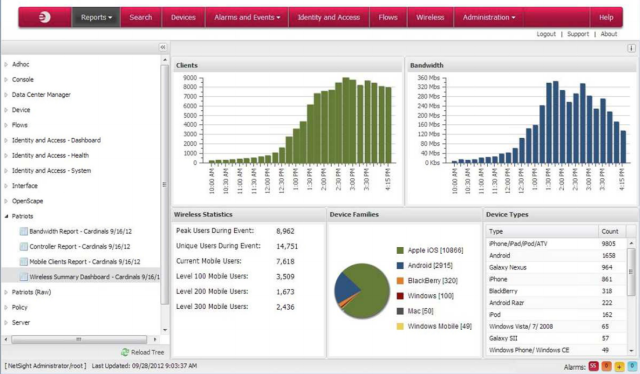This screenshot has height=374, width=640.
Task: Open Identity and Access tab
Action: click(x=329, y=17)
